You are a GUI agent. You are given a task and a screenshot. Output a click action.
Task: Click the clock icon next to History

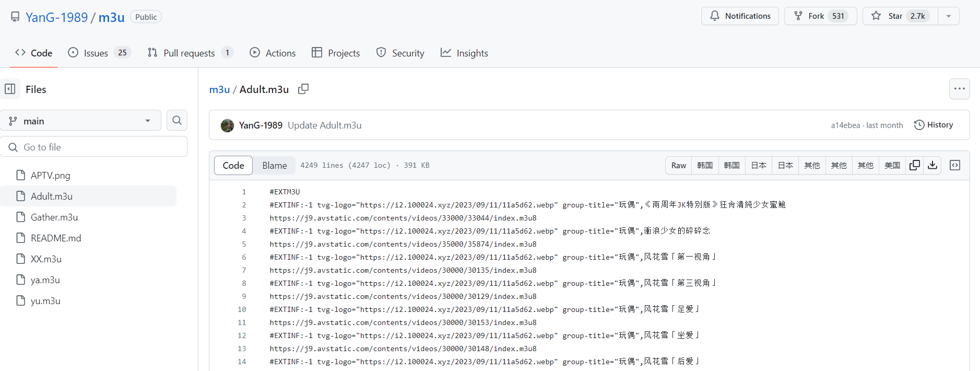[919, 125]
